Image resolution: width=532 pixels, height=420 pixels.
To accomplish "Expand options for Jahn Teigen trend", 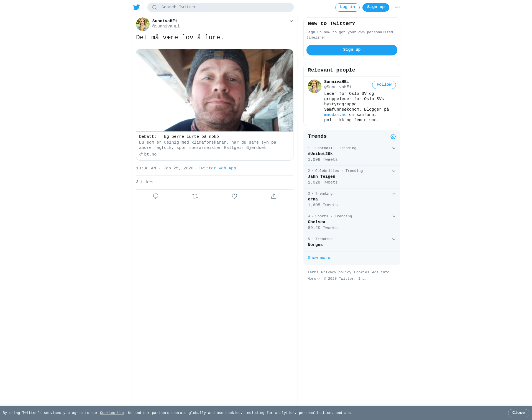I will [394, 171].
